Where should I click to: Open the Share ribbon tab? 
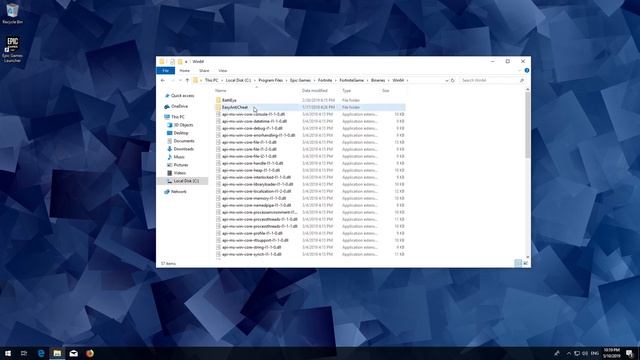pos(204,71)
